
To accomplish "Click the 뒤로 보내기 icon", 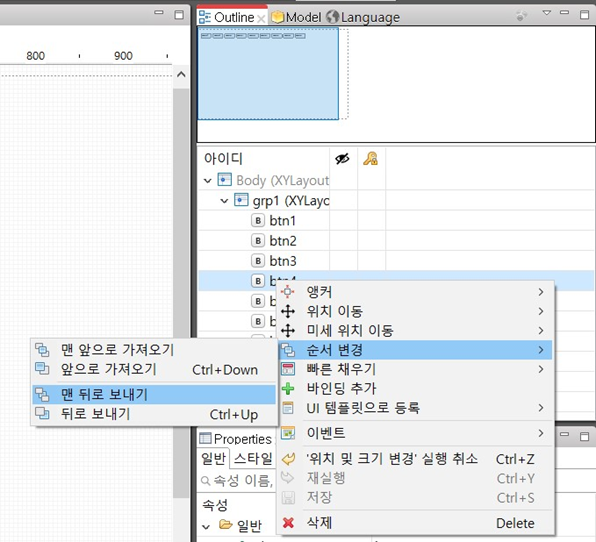I will (42, 414).
